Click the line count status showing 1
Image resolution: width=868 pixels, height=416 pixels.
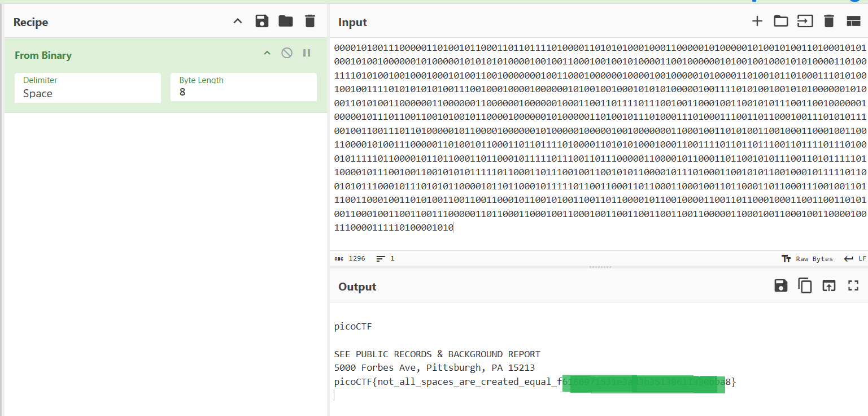(x=385, y=258)
